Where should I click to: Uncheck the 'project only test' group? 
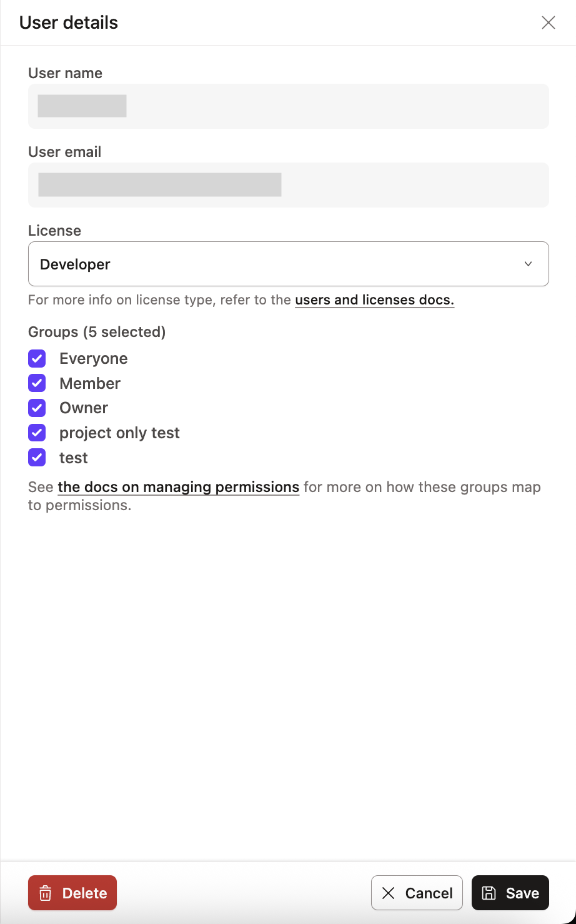click(x=37, y=433)
